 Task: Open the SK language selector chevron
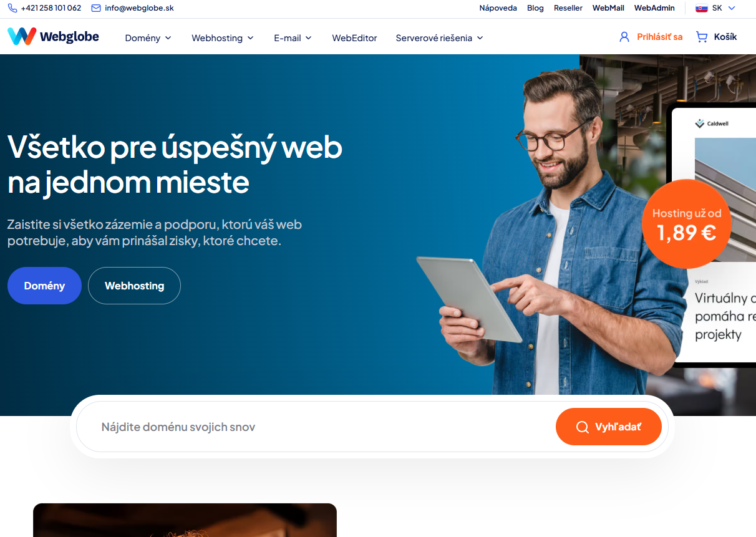(x=732, y=8)
